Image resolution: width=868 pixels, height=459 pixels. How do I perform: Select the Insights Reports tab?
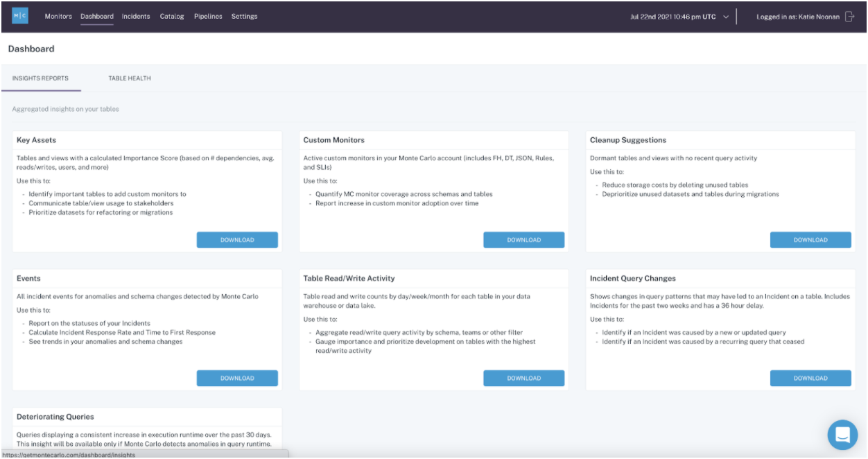[x=40, y=78]
